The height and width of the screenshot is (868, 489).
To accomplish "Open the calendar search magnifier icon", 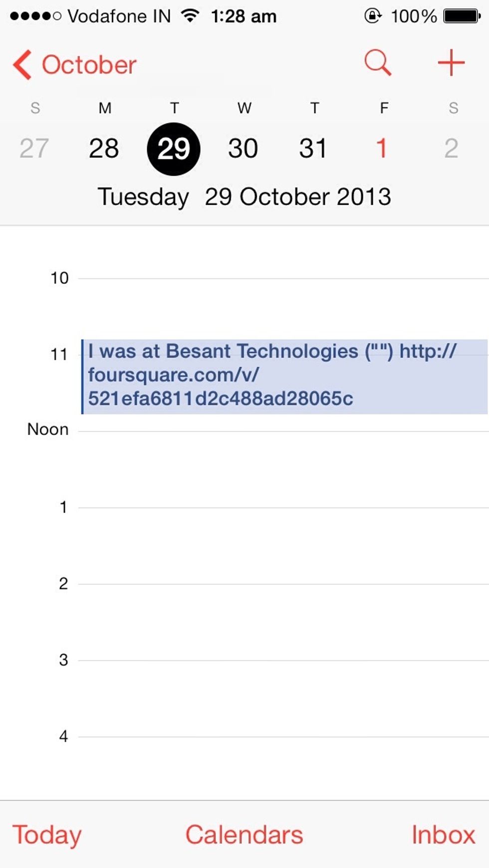I will [x=378, y=63].
